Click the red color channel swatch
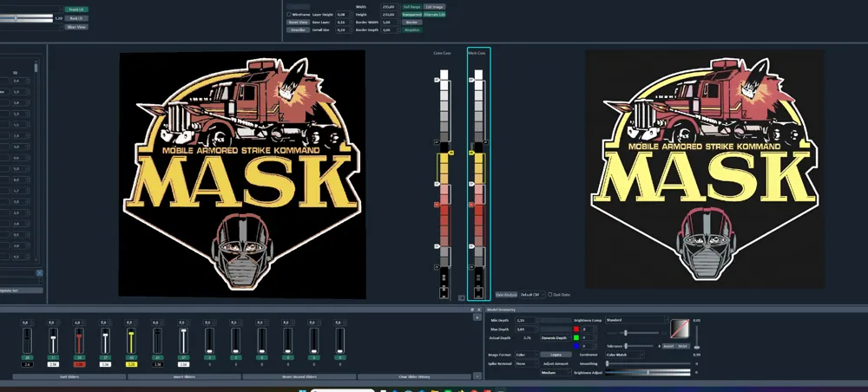 pyautogui.click(x=576, y=329)
